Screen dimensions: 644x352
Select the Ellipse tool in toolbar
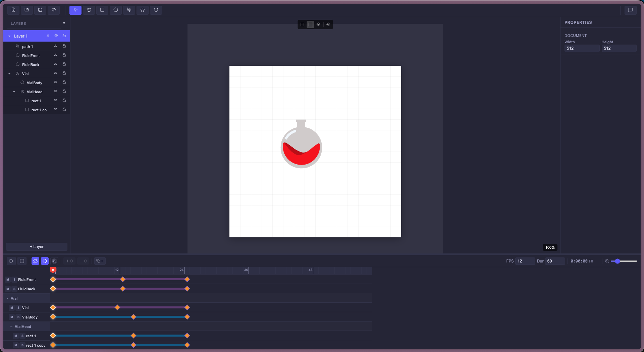(x=116, y=10)
